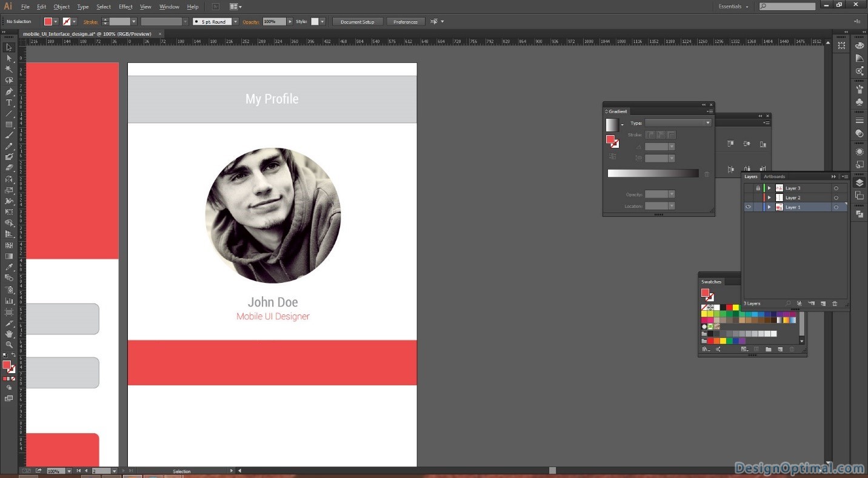Open the Style dropdown arrow
868x478 pixels.
pyautogui.click(x=322, y=22)
